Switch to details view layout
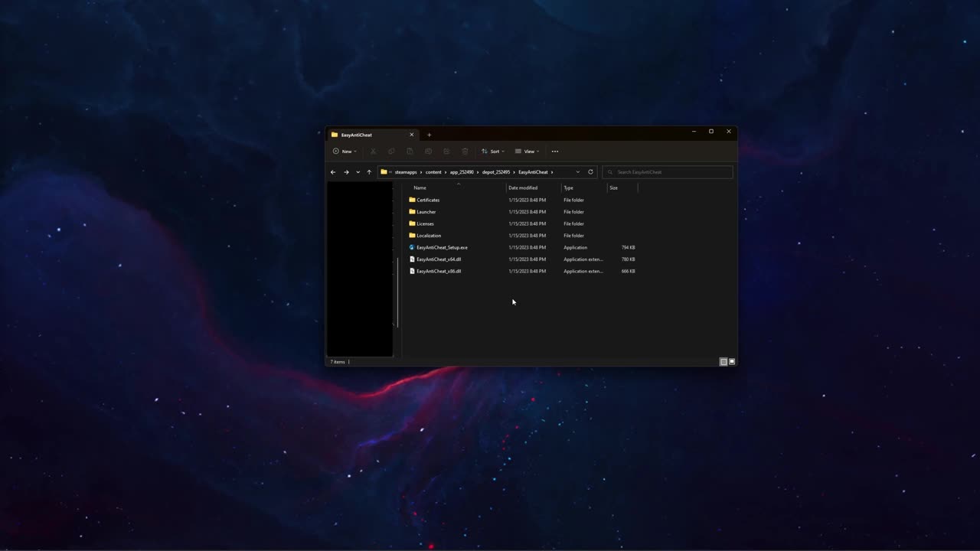The image size is (980, 551). tap(723, 362)
